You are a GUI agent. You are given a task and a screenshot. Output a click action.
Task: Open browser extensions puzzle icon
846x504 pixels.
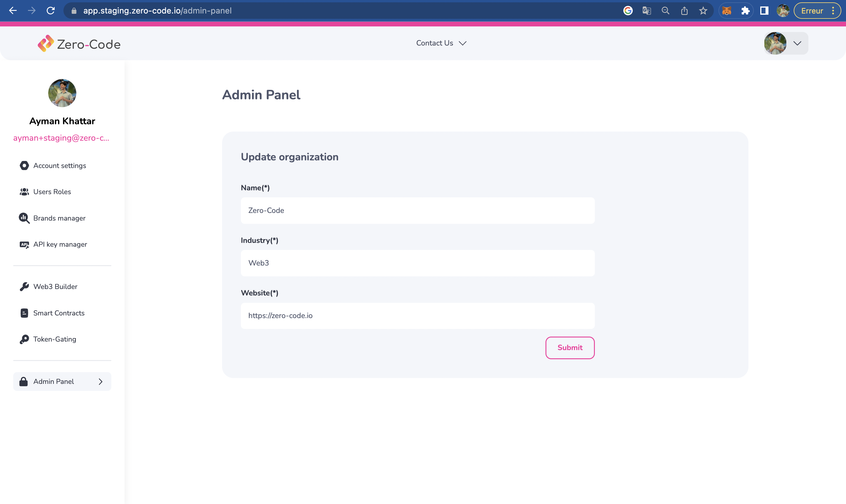[745, 11]
